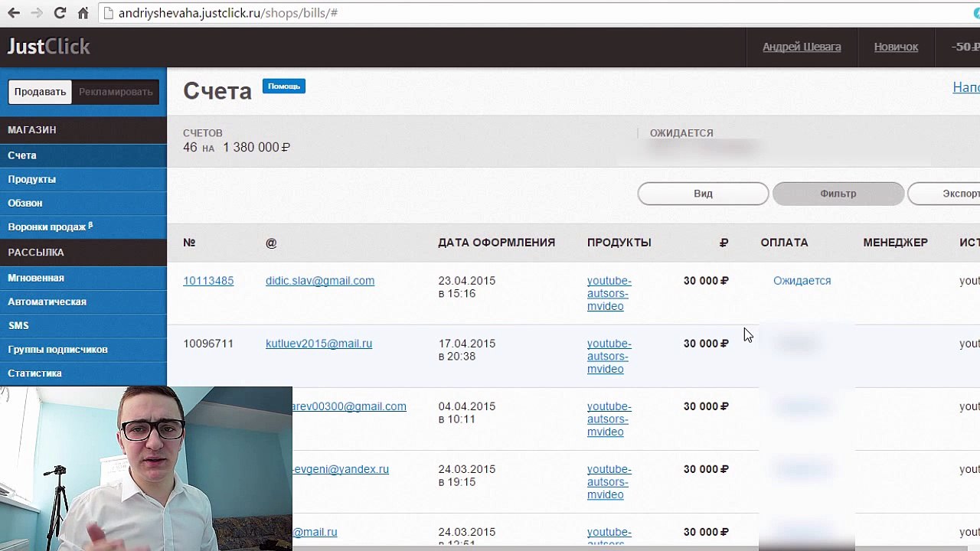Open Андрей Шевага account link
This screenshot has width=980, height=551.
[x=802, y=47]
